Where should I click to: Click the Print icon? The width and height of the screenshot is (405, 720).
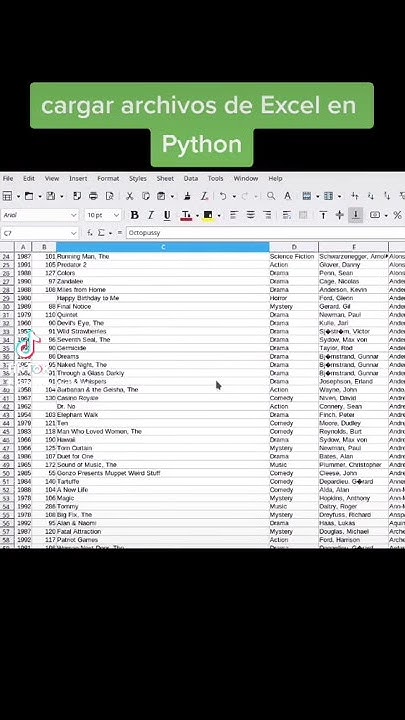(x=93, y=196)
